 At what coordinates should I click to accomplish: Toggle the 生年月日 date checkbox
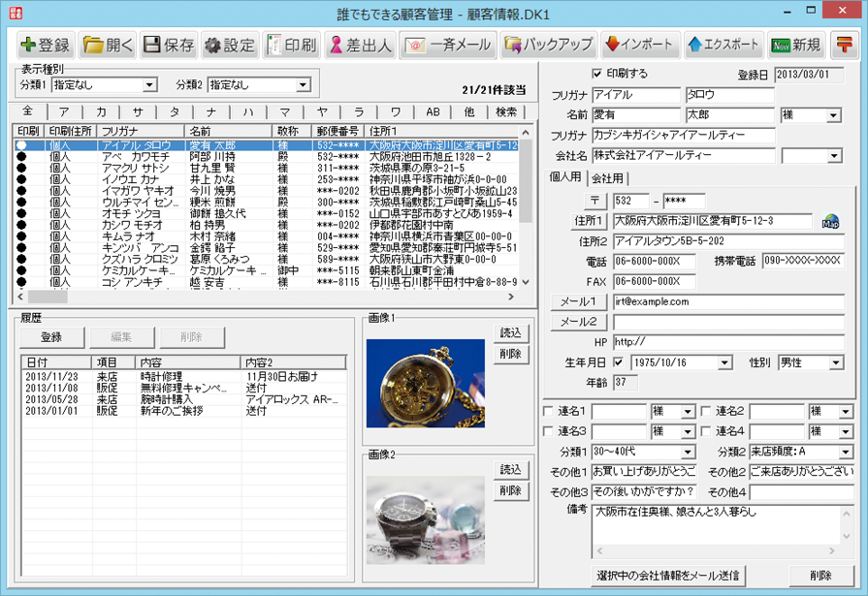pyautogui.click(x=619, y=362)
